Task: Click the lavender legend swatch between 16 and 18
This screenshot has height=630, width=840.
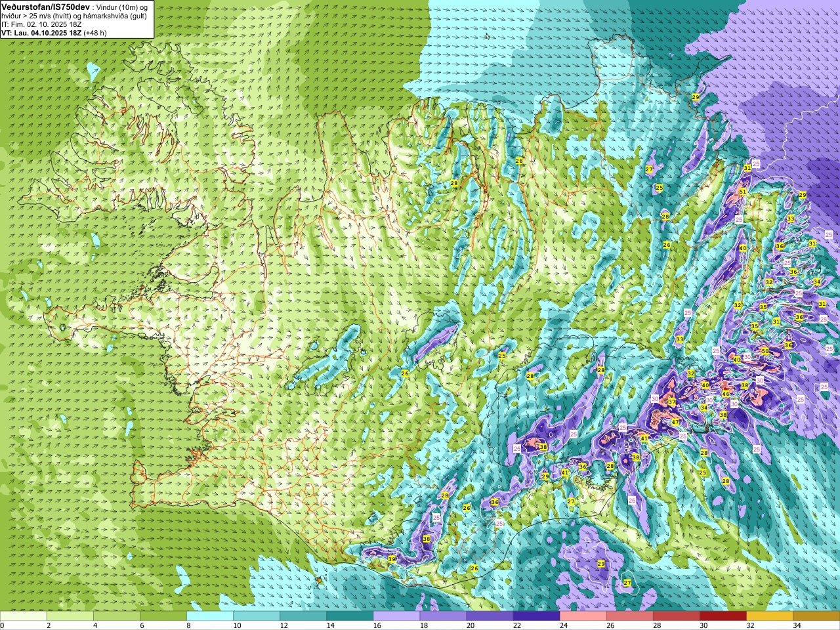Action: (x=396, y=616)
